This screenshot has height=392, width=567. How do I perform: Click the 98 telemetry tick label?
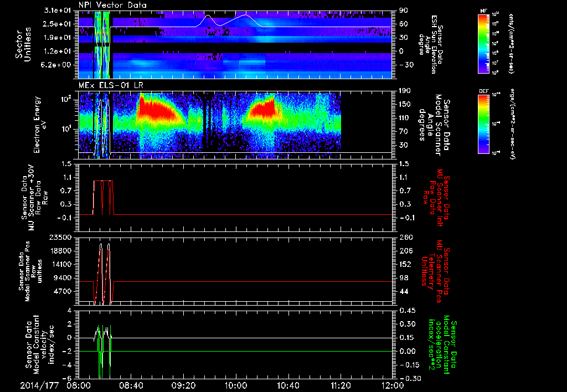coord(403,278)
